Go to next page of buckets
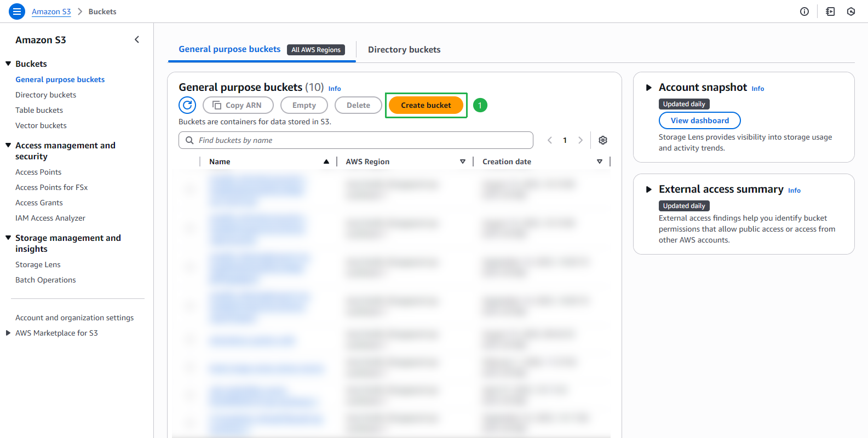Viewport: 868px width, 438px height. 580,140
